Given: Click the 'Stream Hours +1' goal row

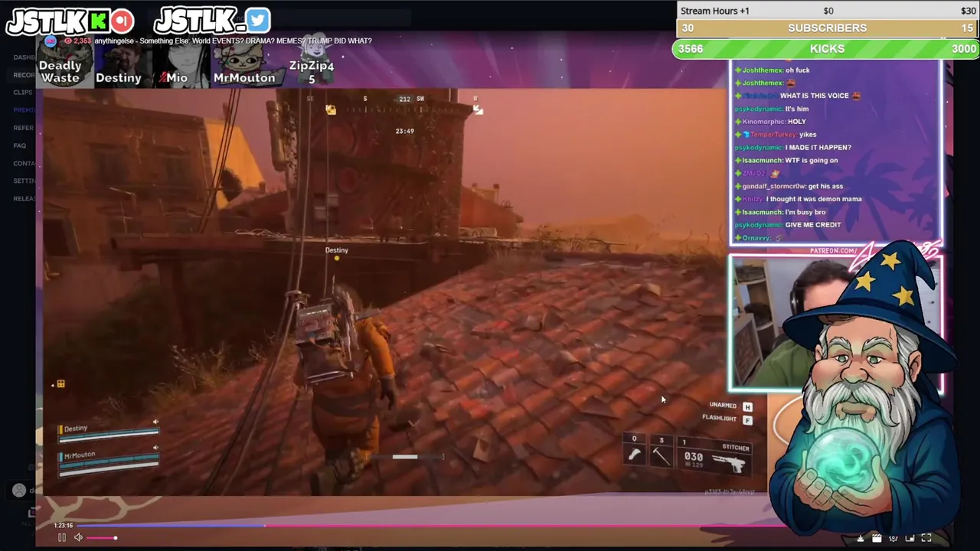Looking at the screenshot, I should pyautogui.click(x=827, y=11).
